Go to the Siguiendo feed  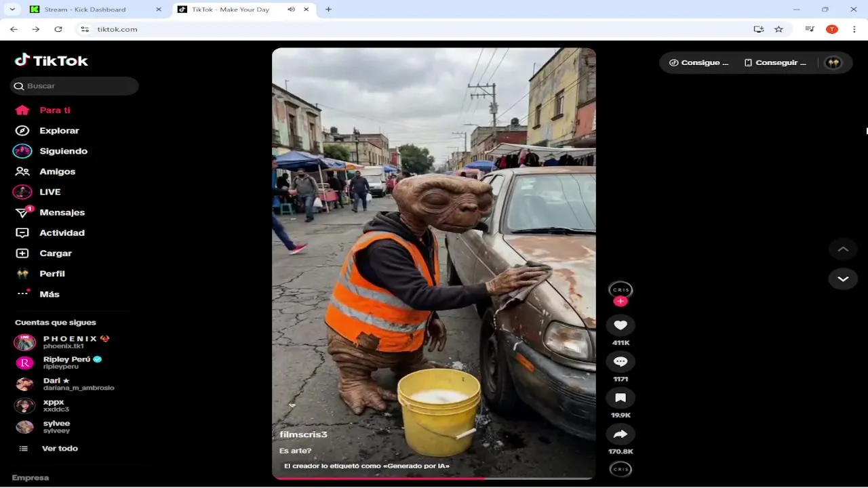[x=52, y=150]
